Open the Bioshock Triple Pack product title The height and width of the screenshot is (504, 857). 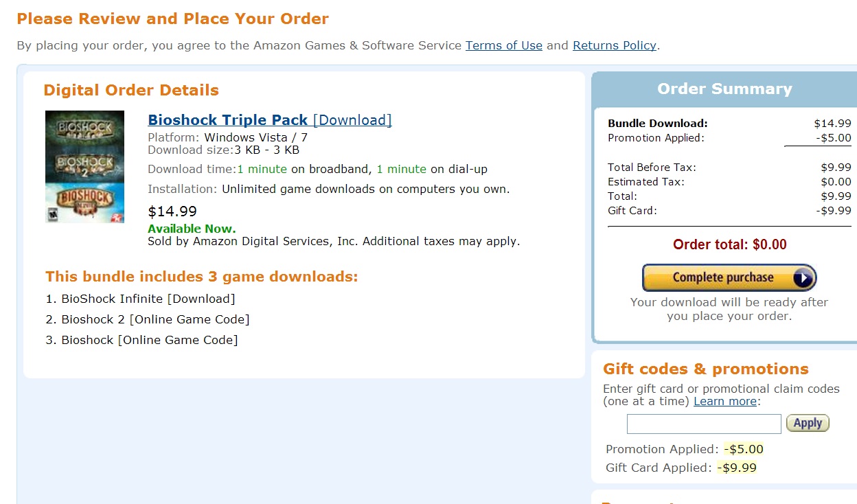pos(227,119)
